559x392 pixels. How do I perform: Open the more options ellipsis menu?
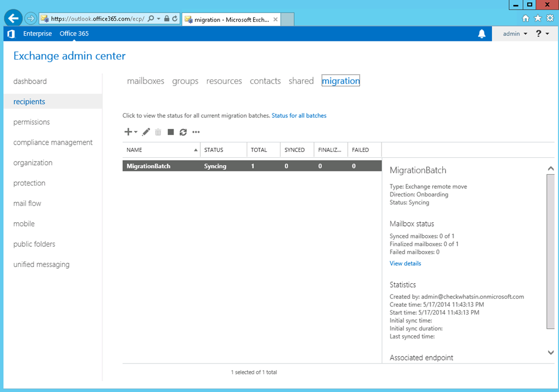point(196,132)
